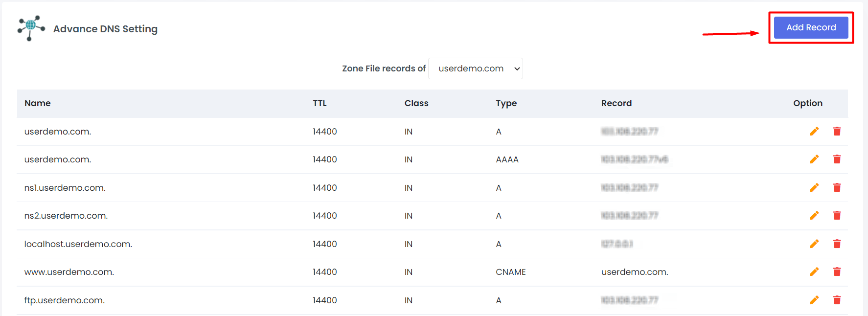868x316 pixels.
Task: Edit the localhost.userdemo.com record
Action: point(814,244)
